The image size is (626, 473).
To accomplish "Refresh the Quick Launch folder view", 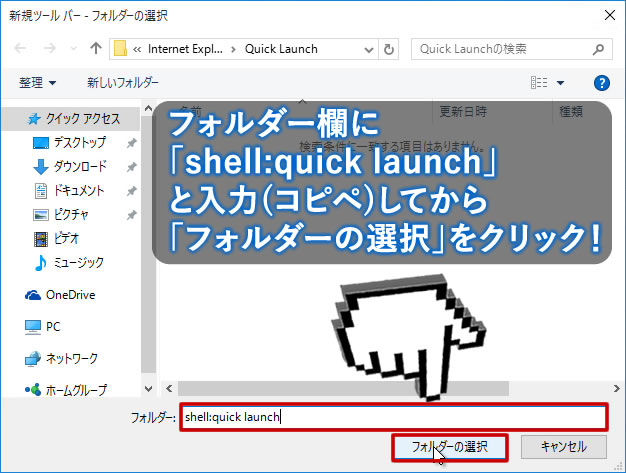I will tap(388, 49).
